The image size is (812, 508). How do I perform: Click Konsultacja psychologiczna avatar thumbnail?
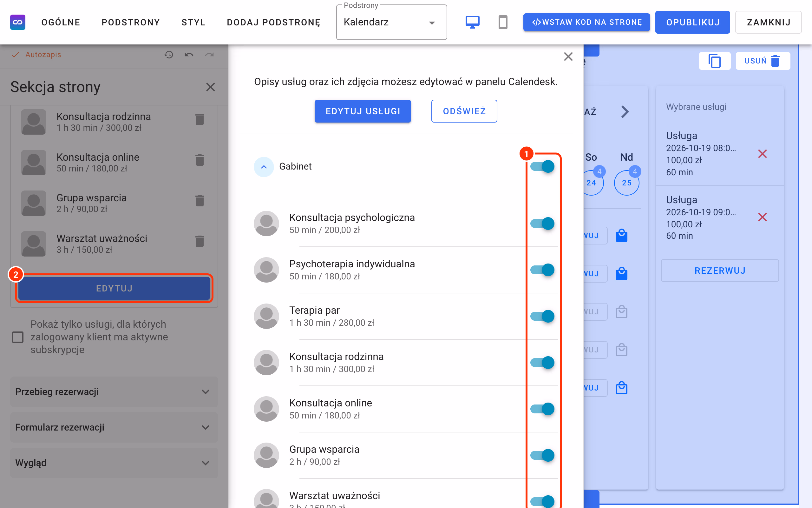click(x=266, y=224)
